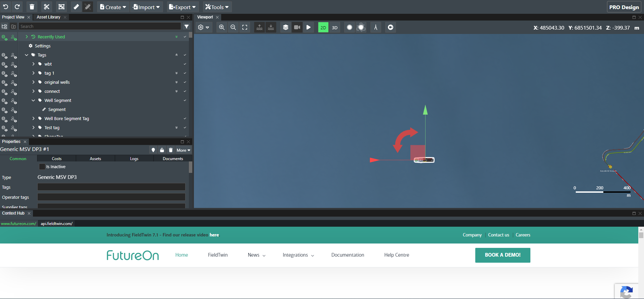Click the PRO Design button
644x299 pixels.
[x=624, y=7]
